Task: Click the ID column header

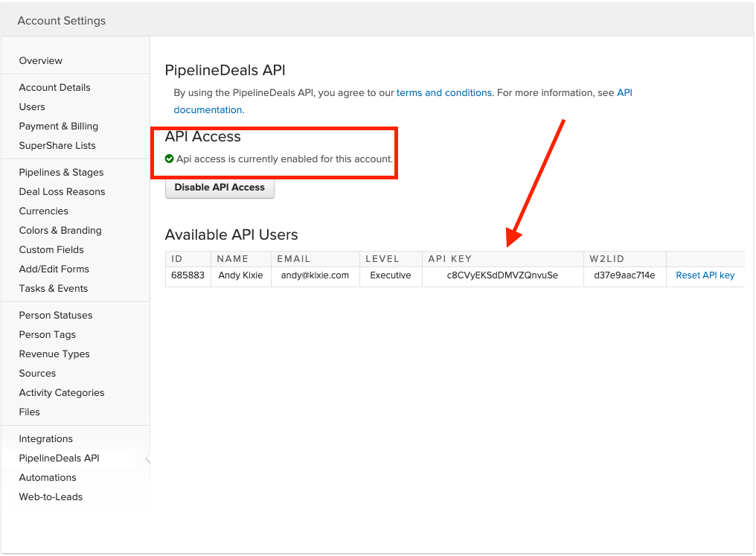Action: [176, 259]
